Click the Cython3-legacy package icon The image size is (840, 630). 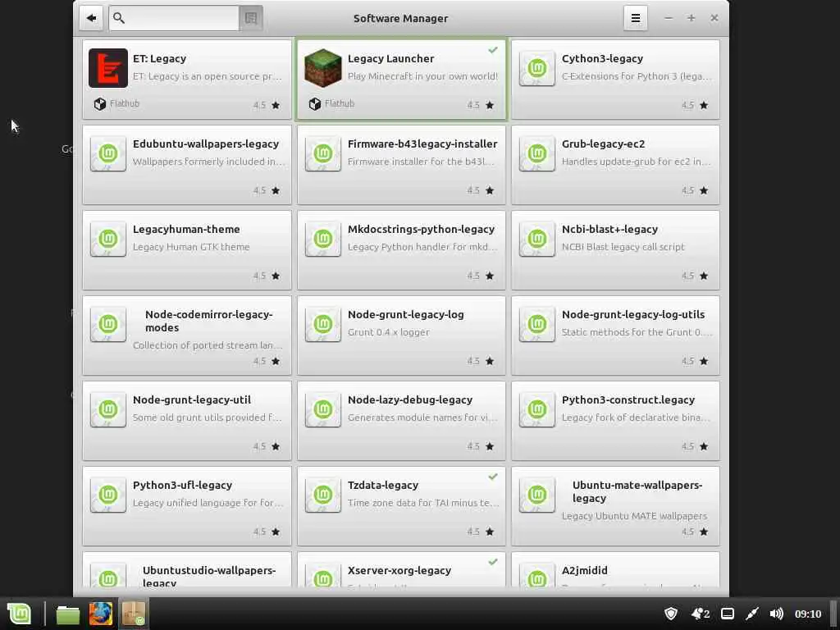coord(537,68)
